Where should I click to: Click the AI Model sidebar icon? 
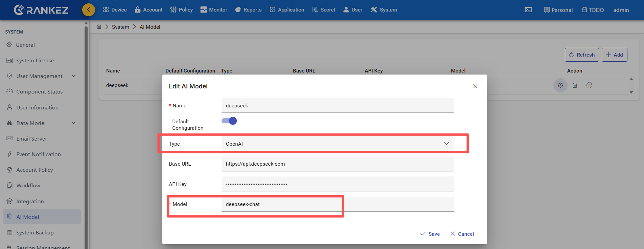tap(9, 216)
